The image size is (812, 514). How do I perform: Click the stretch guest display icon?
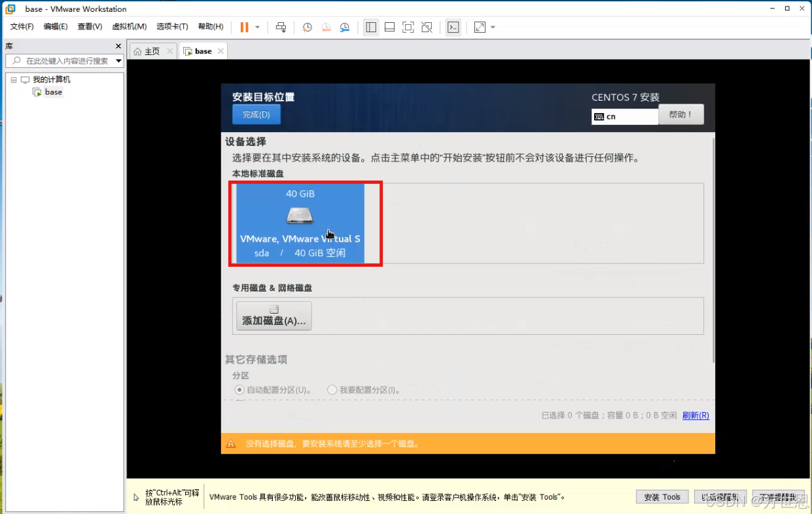[480, 27]
